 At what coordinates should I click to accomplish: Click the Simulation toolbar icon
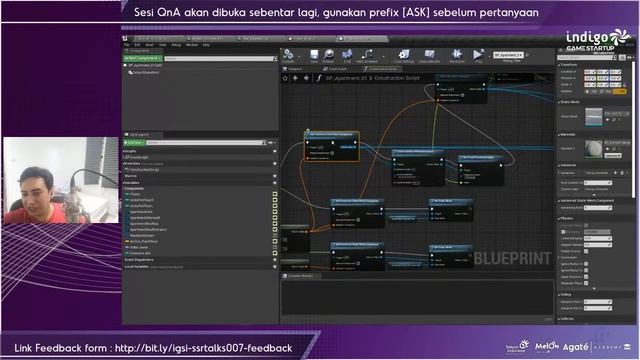point(456,56)
